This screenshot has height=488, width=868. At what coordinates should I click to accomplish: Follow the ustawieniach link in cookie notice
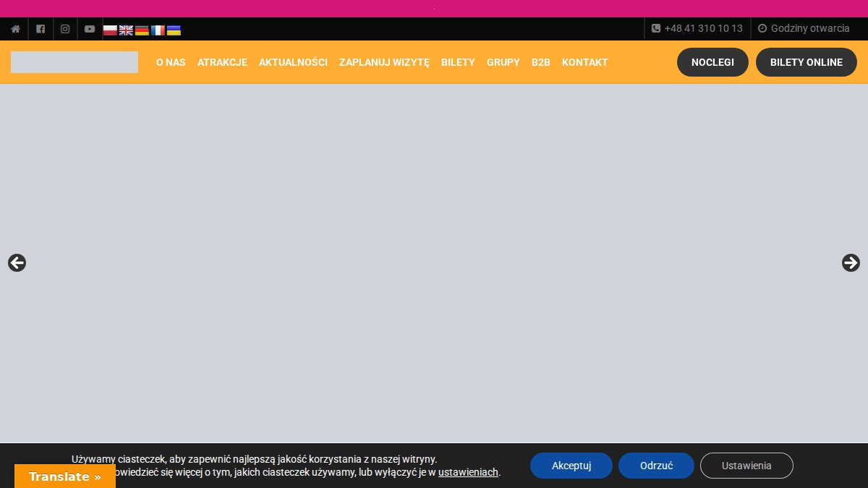468,473
